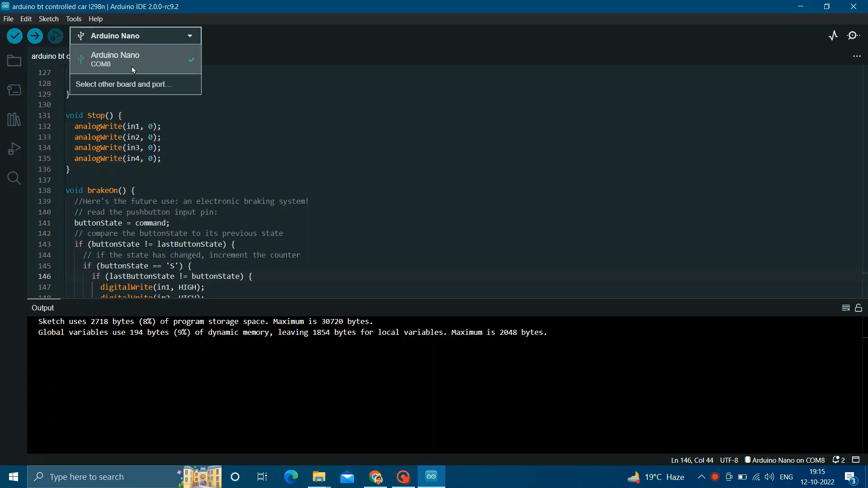Open the Search sidebar panel

click(x=14, y=178)
